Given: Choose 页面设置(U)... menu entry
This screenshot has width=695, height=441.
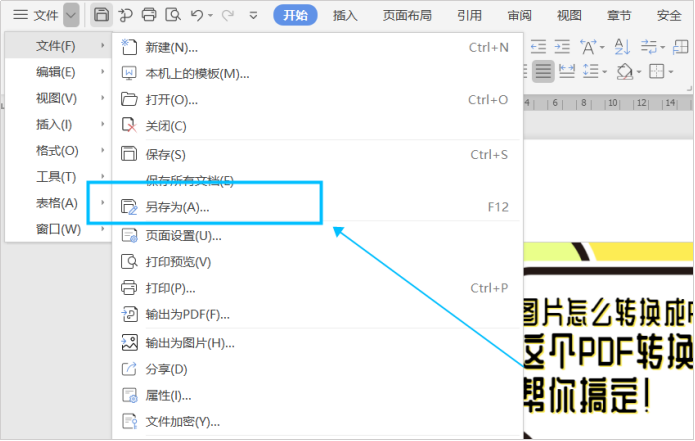Looking at the screenshot, I should pos(317,236).
